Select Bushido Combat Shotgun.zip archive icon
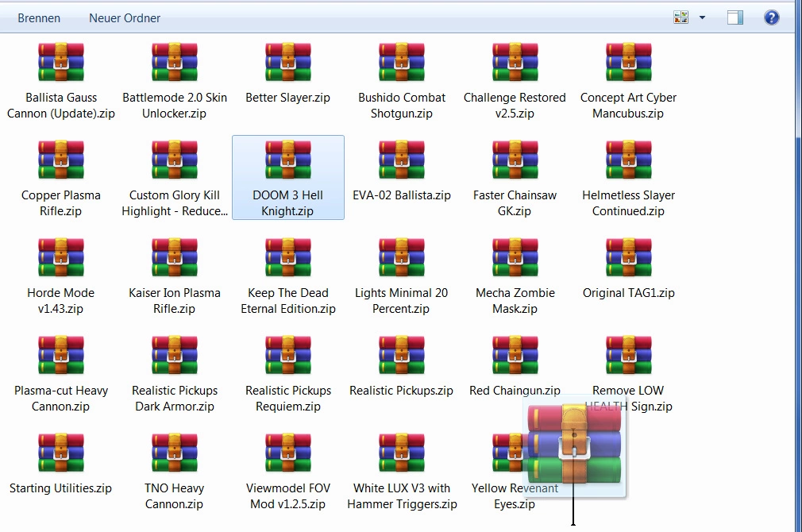The height and width of the screenshot is (532, 802). 402,63
